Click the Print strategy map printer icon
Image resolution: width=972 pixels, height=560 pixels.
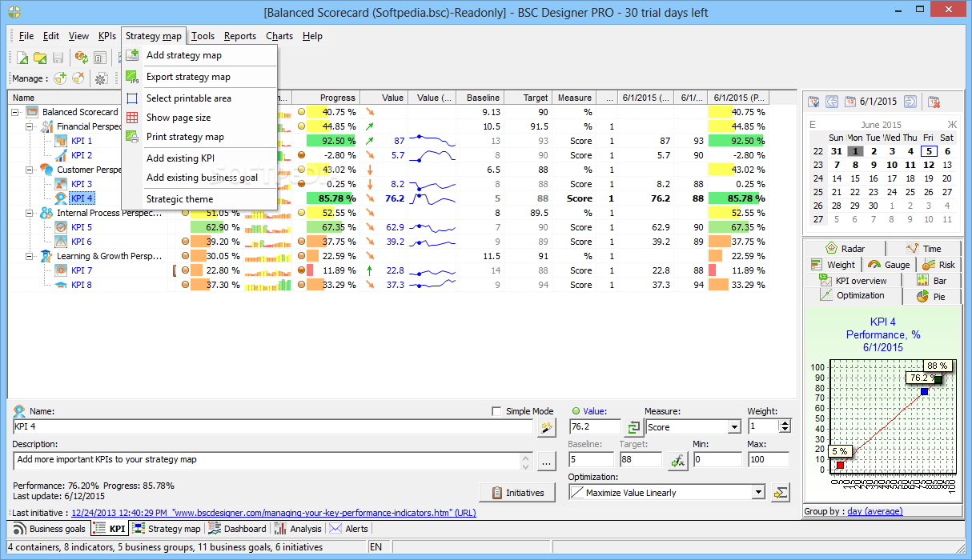tap(133, 137)
